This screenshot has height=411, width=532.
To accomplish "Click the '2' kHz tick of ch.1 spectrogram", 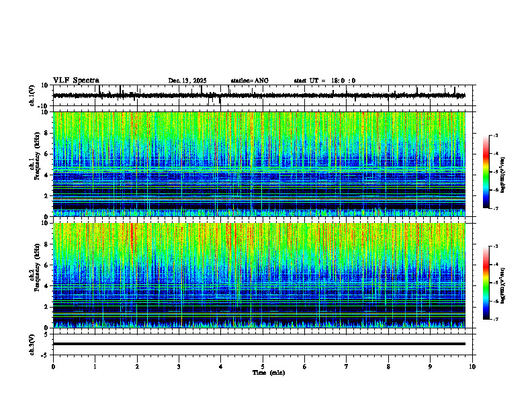I will tap(47, 196).
